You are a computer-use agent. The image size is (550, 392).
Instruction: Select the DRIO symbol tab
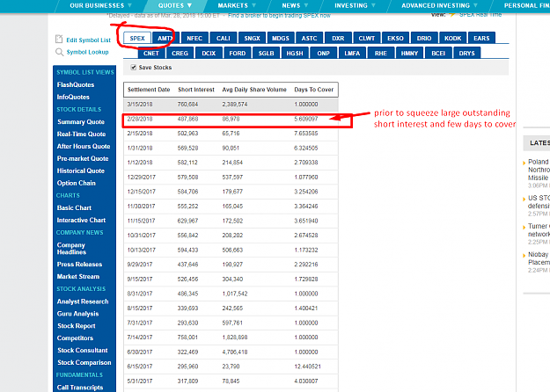[x=424, y=38]
